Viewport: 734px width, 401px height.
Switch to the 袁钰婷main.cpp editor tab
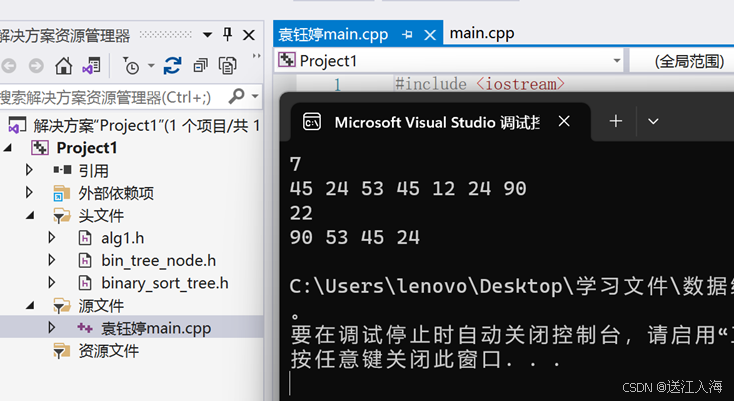tap(333, 34)
